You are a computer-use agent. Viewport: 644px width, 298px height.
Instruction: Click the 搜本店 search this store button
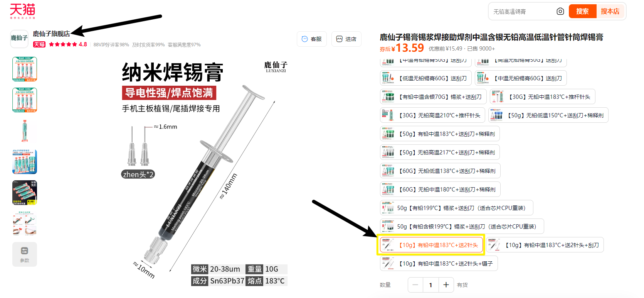610,12
